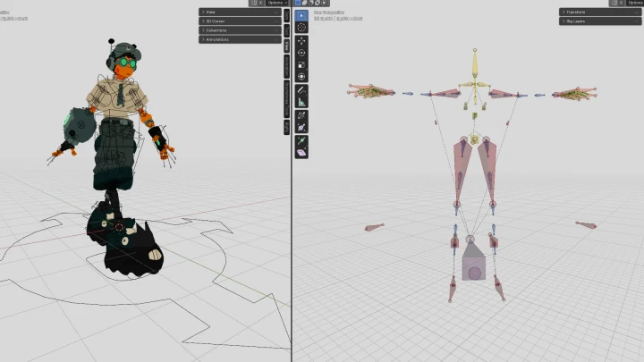
Task: Select the Shear tool
Action: coord(301,153)
